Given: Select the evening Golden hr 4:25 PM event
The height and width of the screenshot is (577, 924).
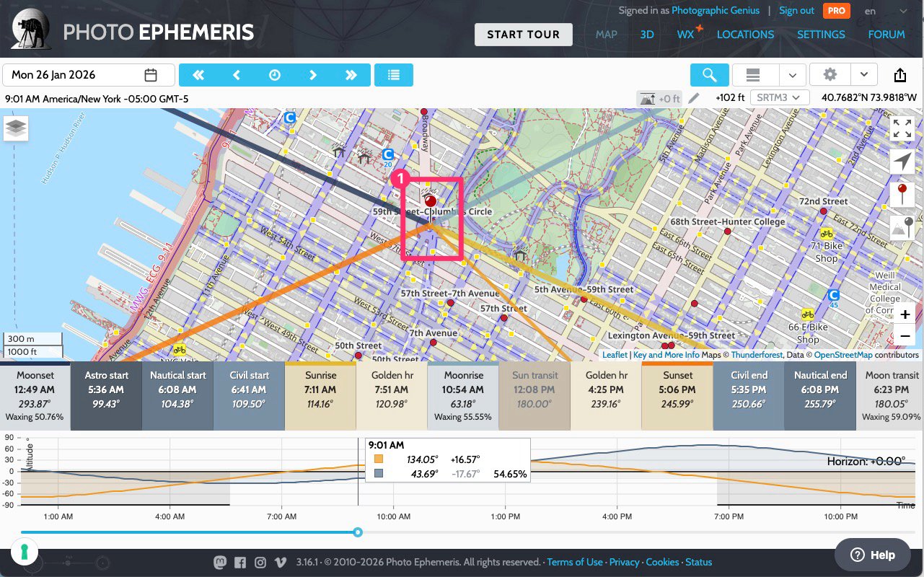Looking at the screenshot, I should [606, 396].
